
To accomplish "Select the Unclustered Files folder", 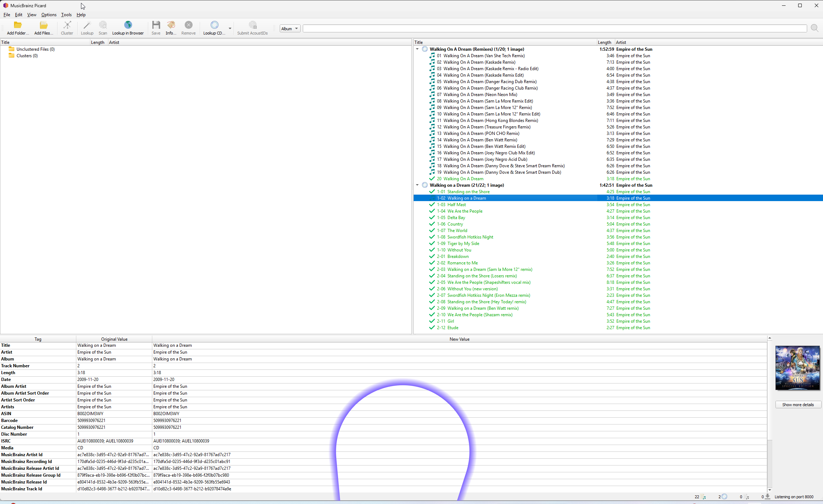I will [x=35, y=49].
